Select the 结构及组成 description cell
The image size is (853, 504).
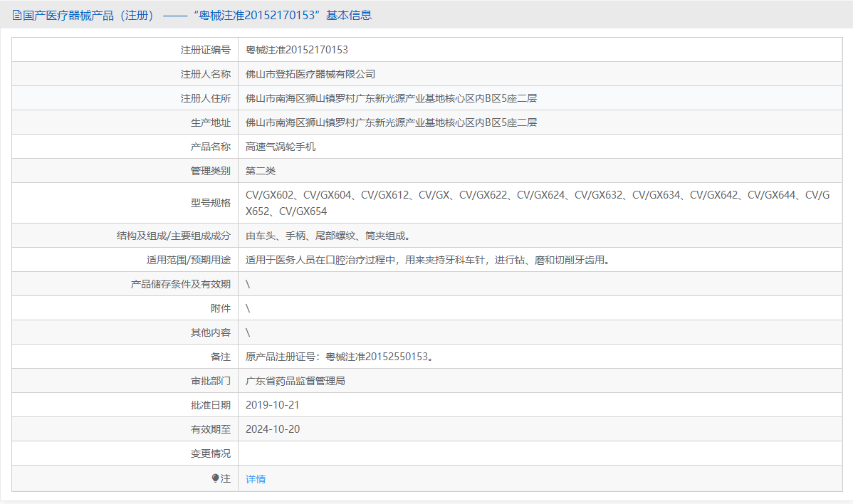pos(299,235)
